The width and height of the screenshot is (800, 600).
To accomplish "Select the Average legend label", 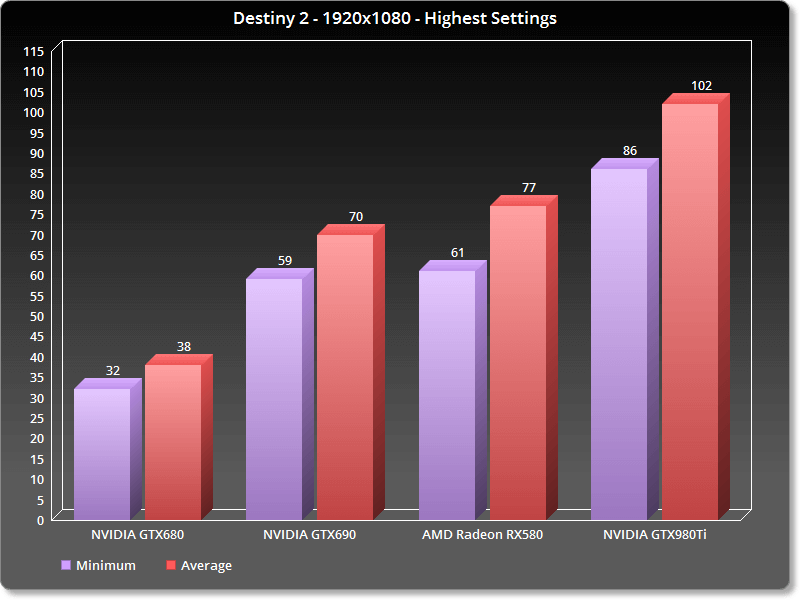I will click(x=207, y=565).
